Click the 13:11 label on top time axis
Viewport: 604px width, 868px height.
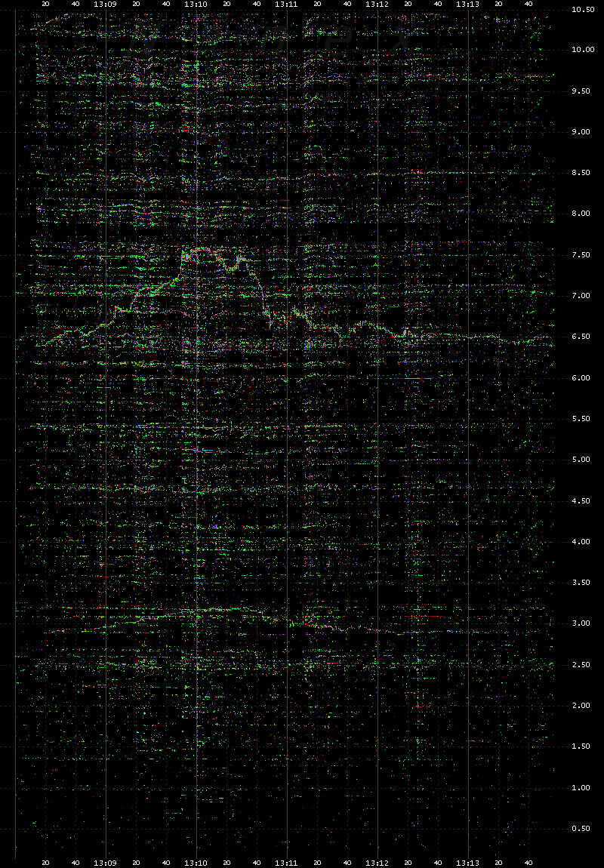287,4
